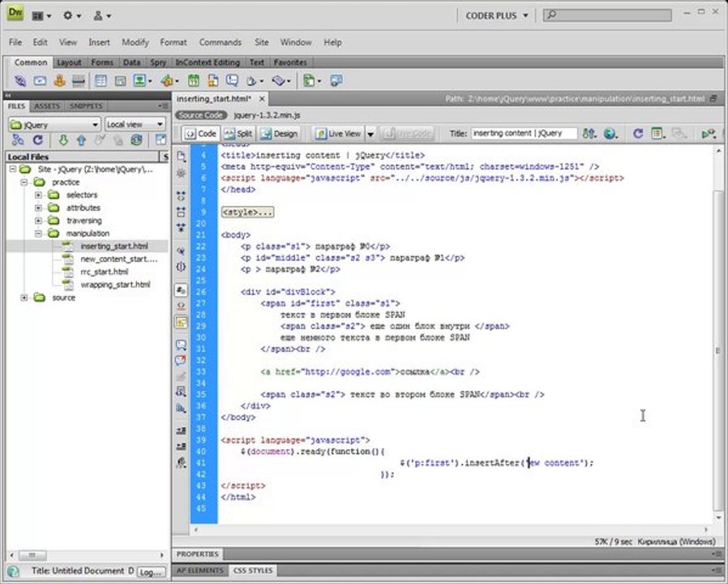This screenshot has width=728, height=584.
Task: Insert the Date using calendar icon
Action: [193, 81]
